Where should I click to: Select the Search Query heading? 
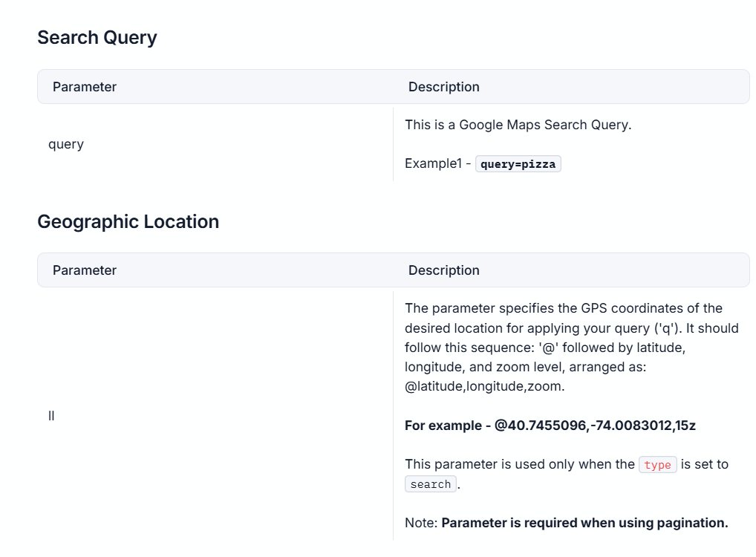pos(97,36)
